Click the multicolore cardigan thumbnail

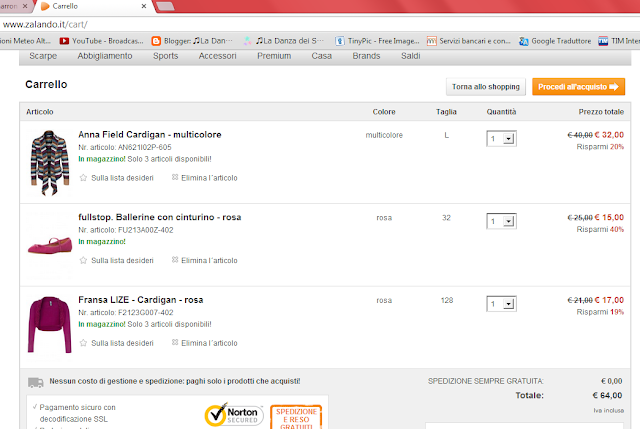pos(50,162)
